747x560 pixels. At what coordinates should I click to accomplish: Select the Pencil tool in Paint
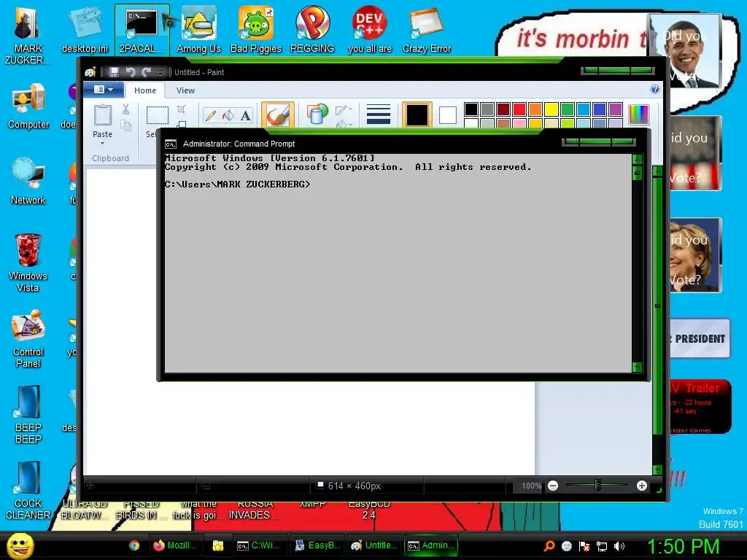[x=211, y=115]
